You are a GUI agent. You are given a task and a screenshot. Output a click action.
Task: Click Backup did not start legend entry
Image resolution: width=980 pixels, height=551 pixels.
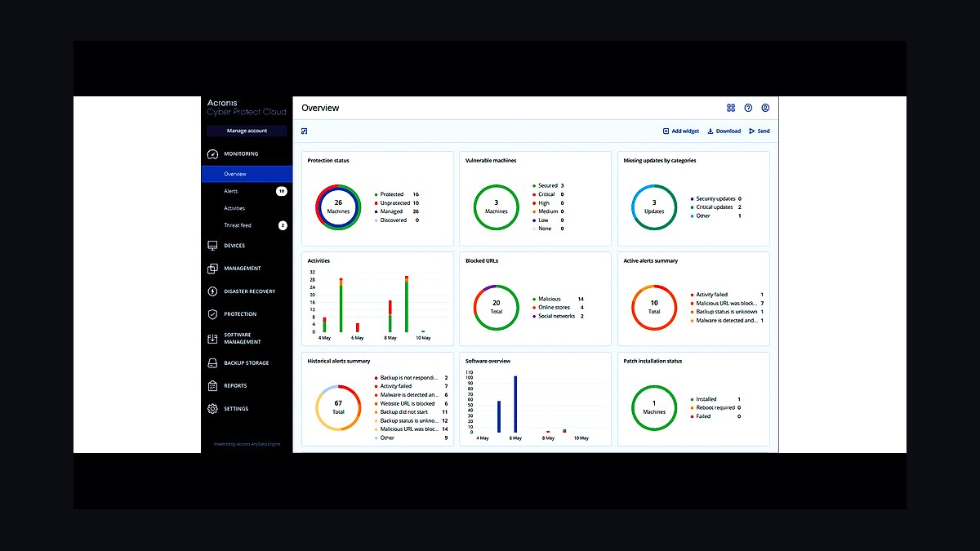pyautogui.click(x=412, y=412)
